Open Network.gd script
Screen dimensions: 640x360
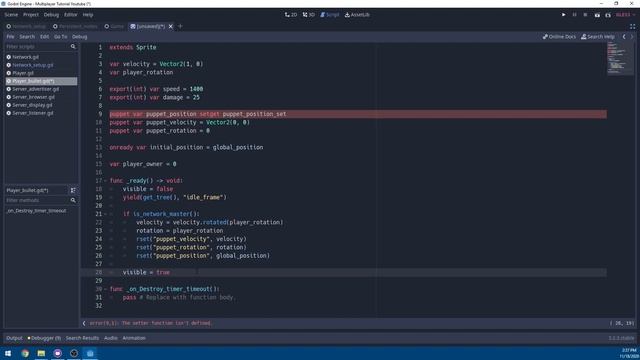(25, 57)
